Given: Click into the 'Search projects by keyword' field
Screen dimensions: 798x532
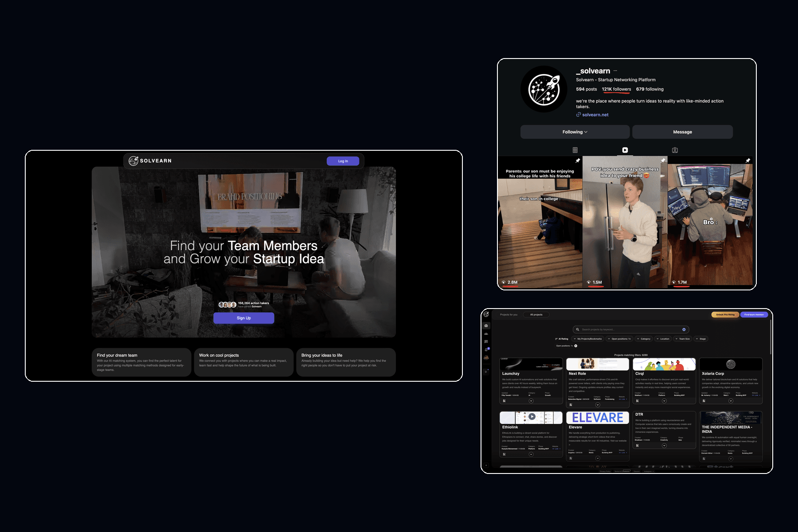Looking at the screenshot, I should pos(630,329).
